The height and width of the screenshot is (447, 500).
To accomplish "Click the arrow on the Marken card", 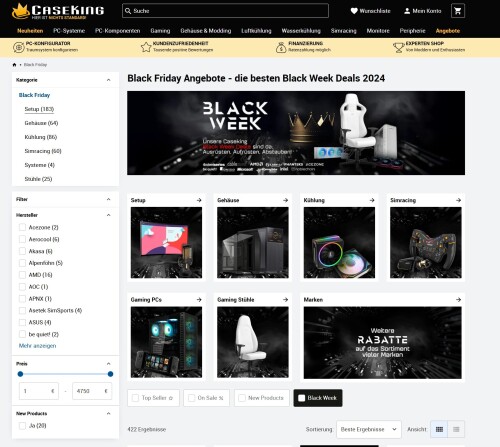I will [x=458, y=300].
